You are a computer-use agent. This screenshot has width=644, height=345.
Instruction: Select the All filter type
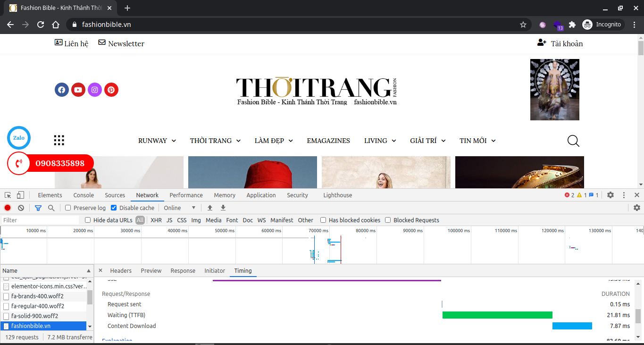(x=140, y=220)
